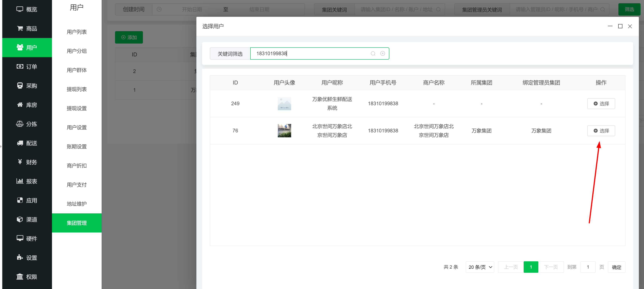Open the 硬件 hardware section

pos(27,239)
